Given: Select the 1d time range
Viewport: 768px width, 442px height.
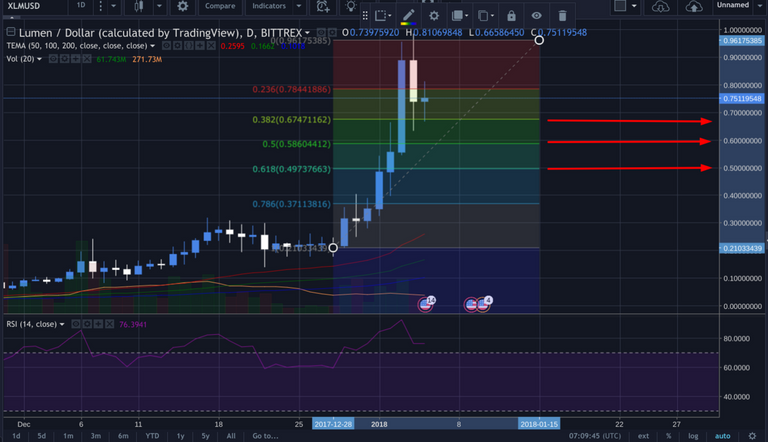Looking at the screenshot, I should pos(16,436).
